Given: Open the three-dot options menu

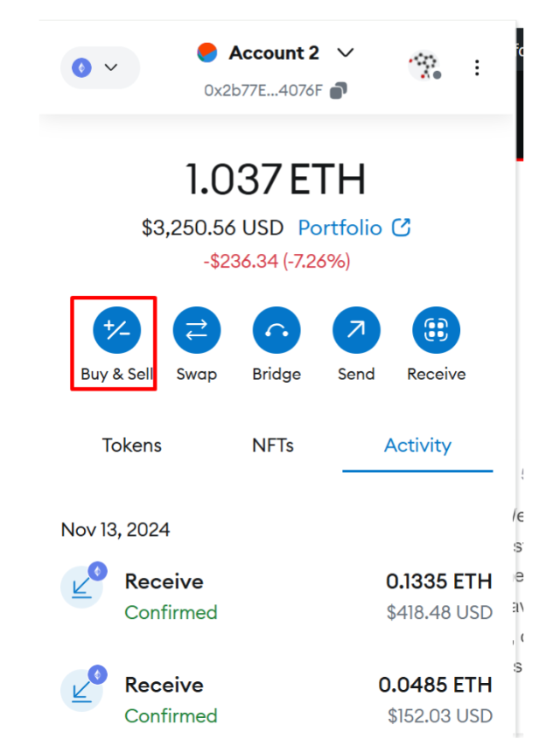Looking at the screenshot, I should [x=477, y=67].
